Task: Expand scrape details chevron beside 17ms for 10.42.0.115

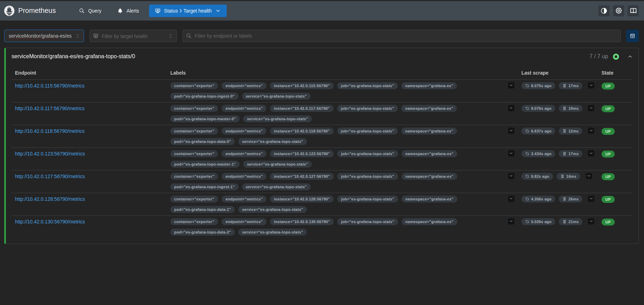Action: (591, 85)
